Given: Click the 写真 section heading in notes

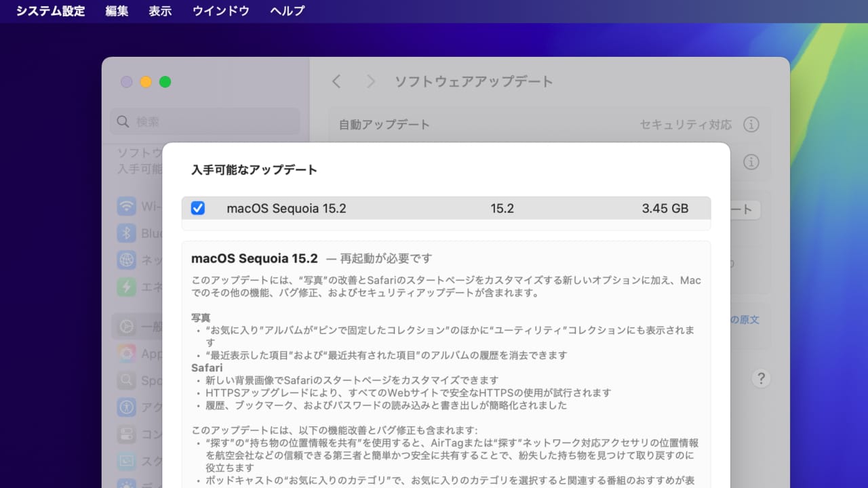Looking at the screenshot, I should 201,317.
